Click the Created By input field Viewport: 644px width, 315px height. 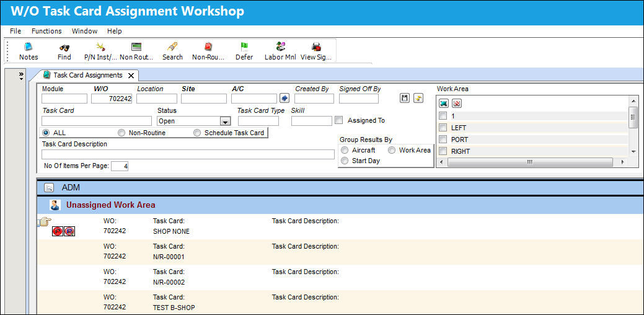(314, 99)
